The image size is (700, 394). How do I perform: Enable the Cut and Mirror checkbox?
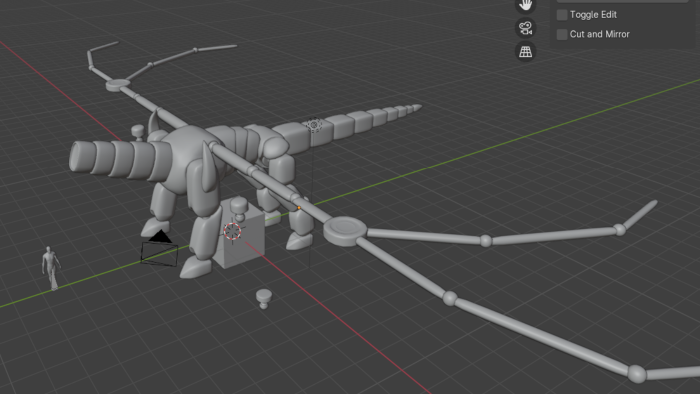[562, 34]
